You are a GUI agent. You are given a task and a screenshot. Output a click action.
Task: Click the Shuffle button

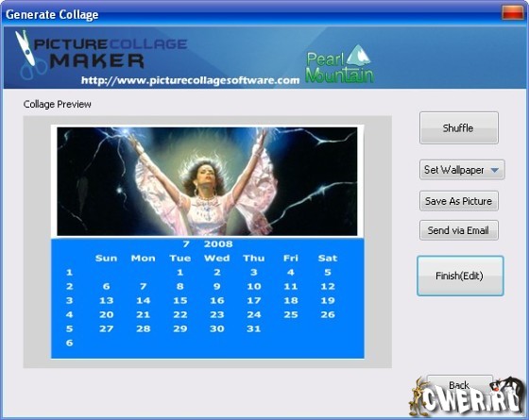point(459,128)
